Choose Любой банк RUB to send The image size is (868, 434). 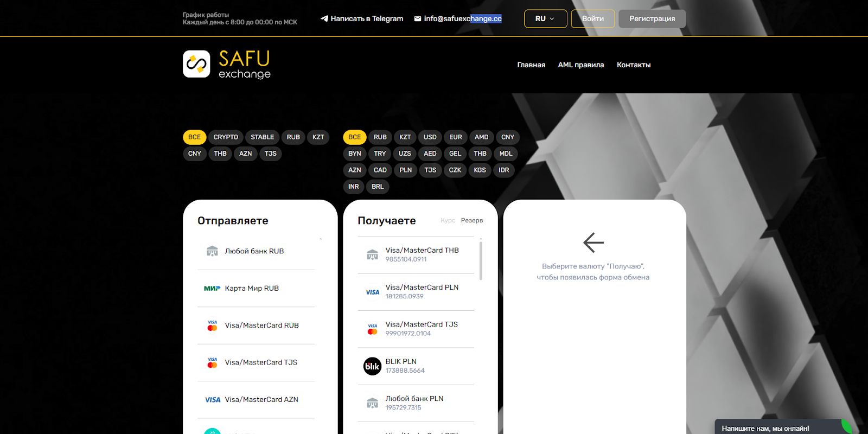[256, 251]
